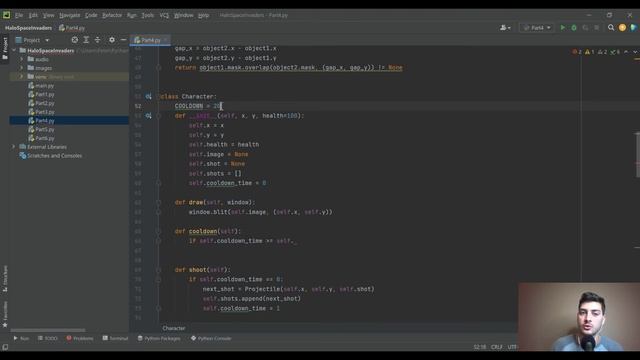Close the Part4.py editor tab

pyautogui.click(x=165, y=40)
